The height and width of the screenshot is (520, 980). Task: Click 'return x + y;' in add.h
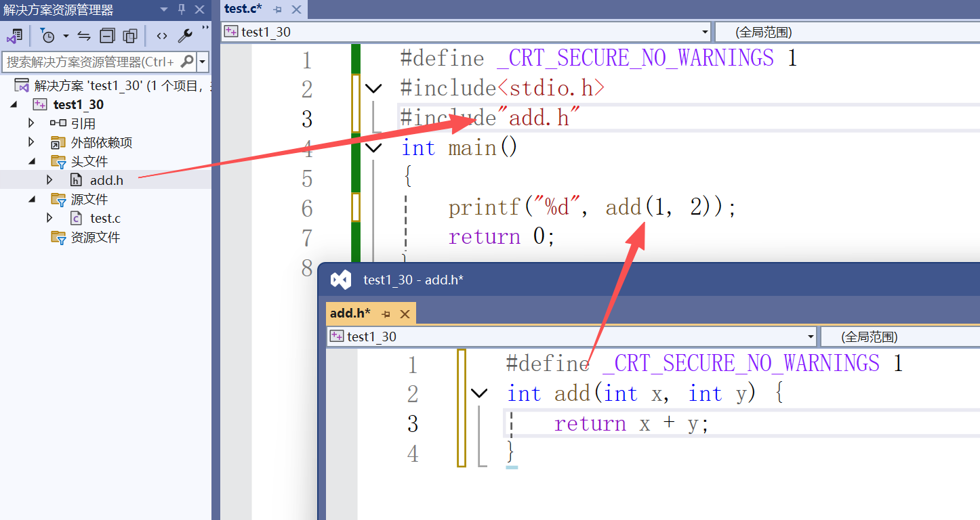632,424
